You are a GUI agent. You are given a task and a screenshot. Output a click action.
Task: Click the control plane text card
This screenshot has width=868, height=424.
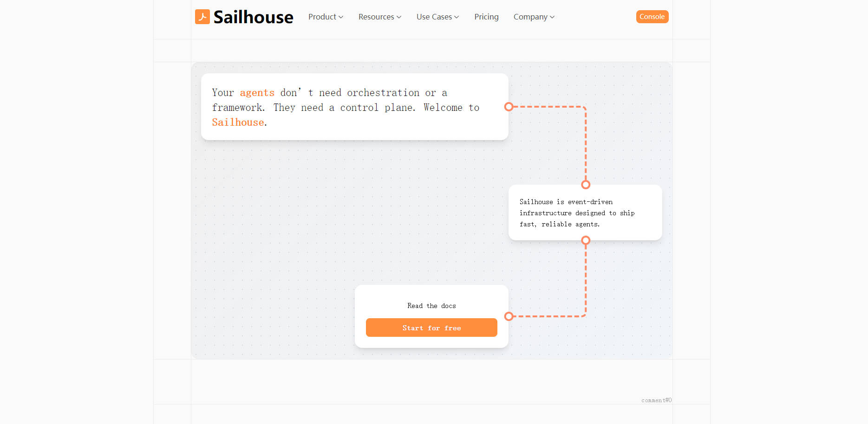354,106
